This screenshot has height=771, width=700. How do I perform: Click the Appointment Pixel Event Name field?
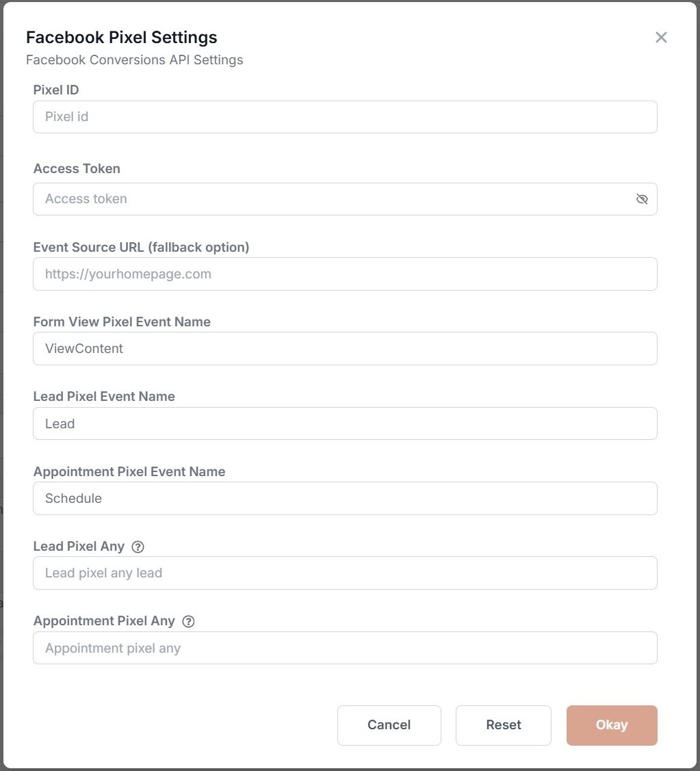click(345, 498)
